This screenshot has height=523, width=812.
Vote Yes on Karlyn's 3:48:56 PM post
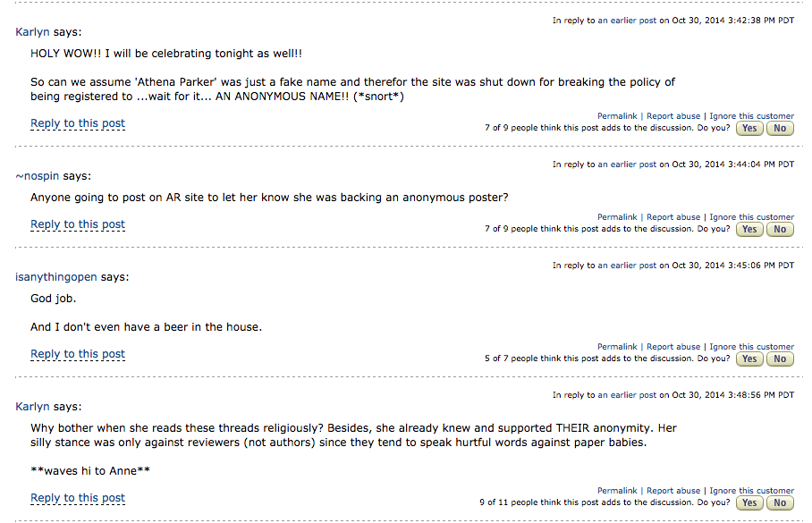pos(749,502)
